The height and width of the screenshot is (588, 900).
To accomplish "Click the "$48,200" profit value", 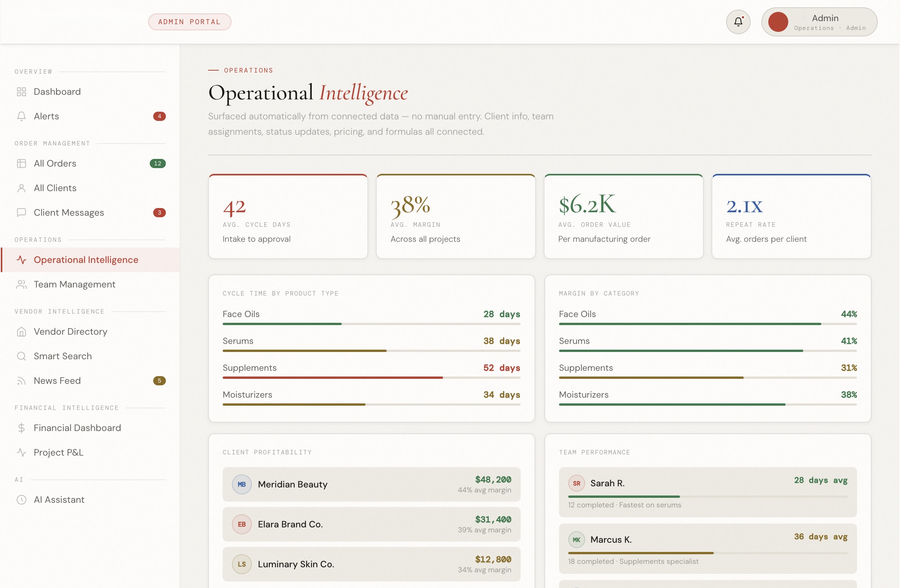I will (493, 479).
